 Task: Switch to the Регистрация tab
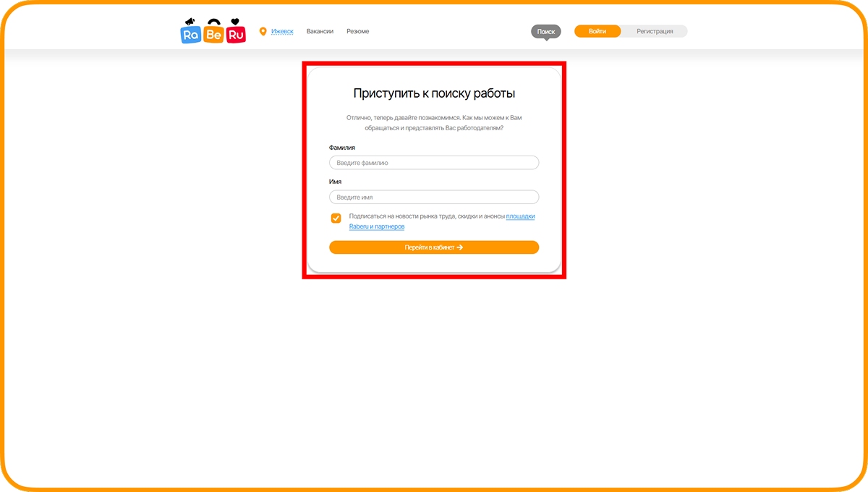(655, 31)
